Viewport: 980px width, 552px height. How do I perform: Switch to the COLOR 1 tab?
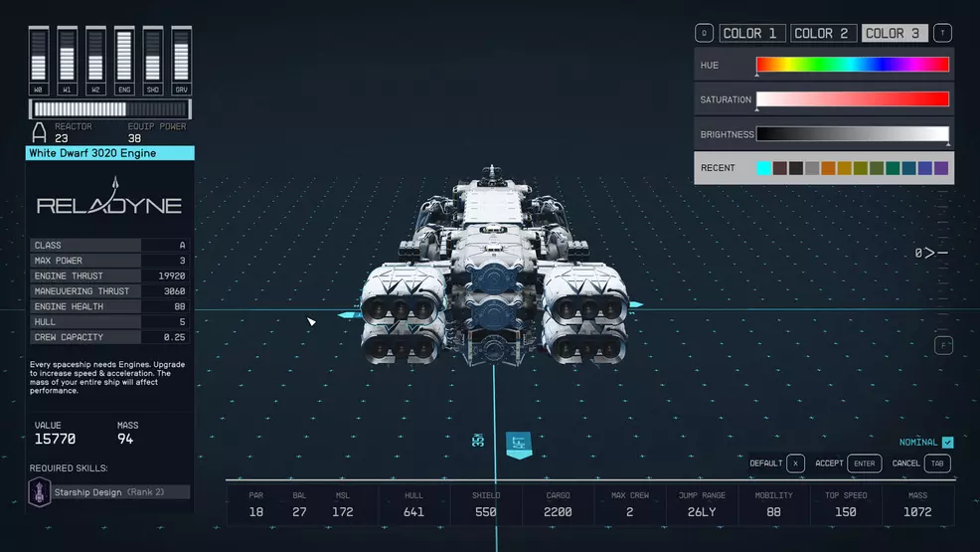(x=751, y=33)
